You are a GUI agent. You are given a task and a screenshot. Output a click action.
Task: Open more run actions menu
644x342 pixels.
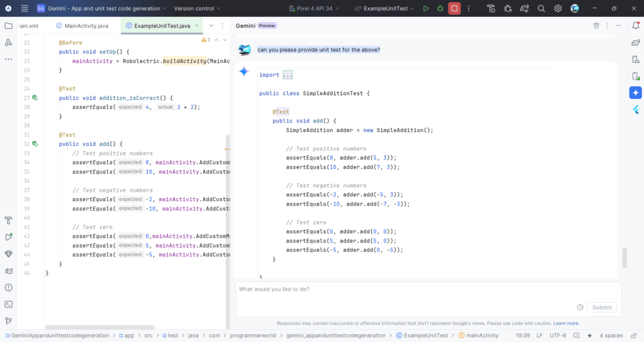coord(469,8)
